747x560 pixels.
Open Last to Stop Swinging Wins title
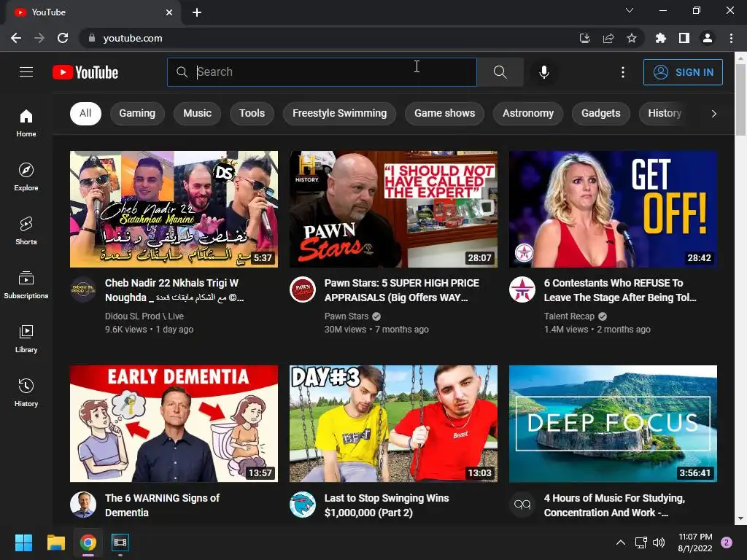[x=387, y=505]
